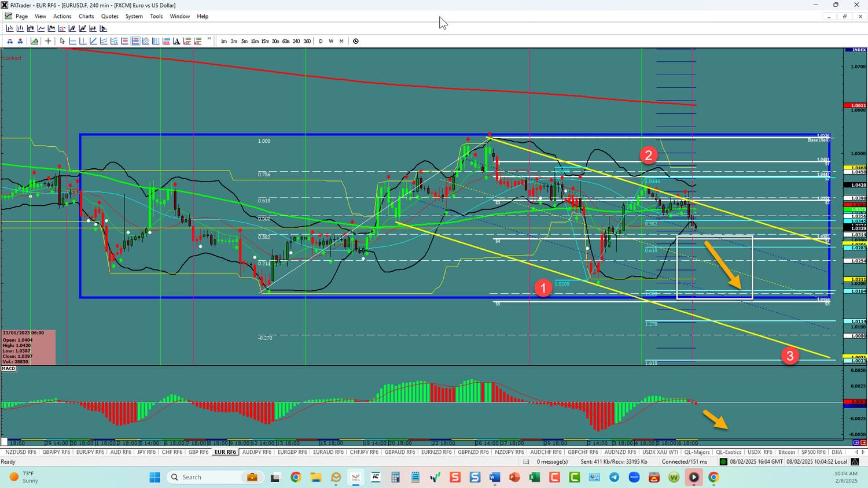This screenshot has width=868, height=488.
Task: Open Telegram from the taskbar
Action: tap(614, 477)
